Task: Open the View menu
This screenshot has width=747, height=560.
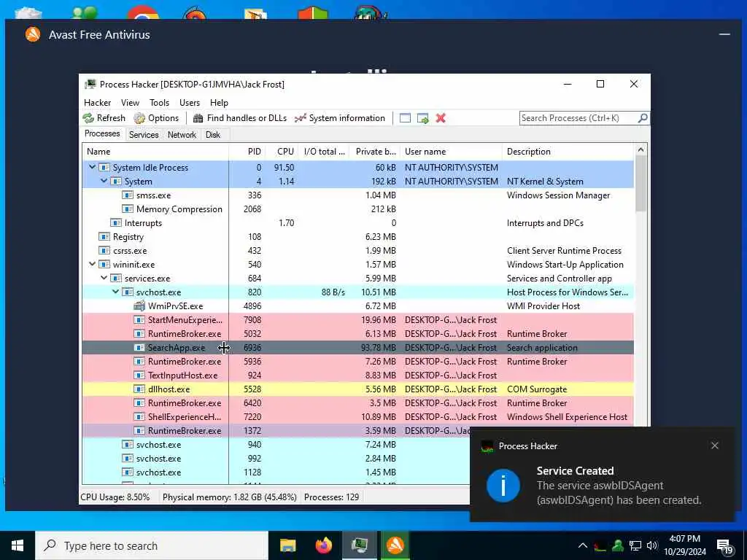Action: pos(130,102)
